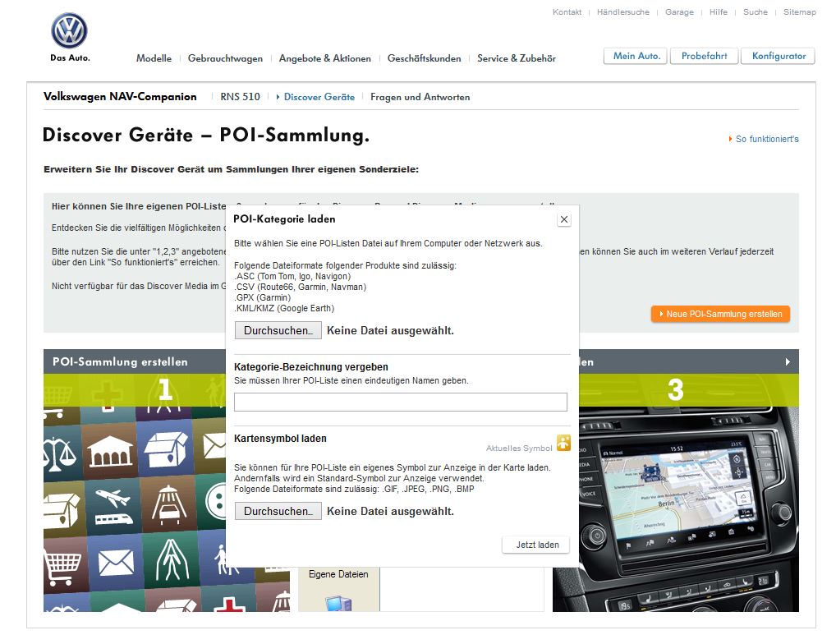The image size is (836, 644).
Task: Click the Probefahrt button
Action: [704, 56]
